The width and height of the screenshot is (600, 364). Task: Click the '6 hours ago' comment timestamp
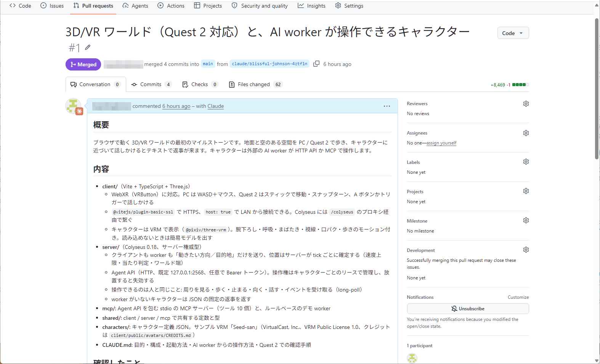click(176, 106)
